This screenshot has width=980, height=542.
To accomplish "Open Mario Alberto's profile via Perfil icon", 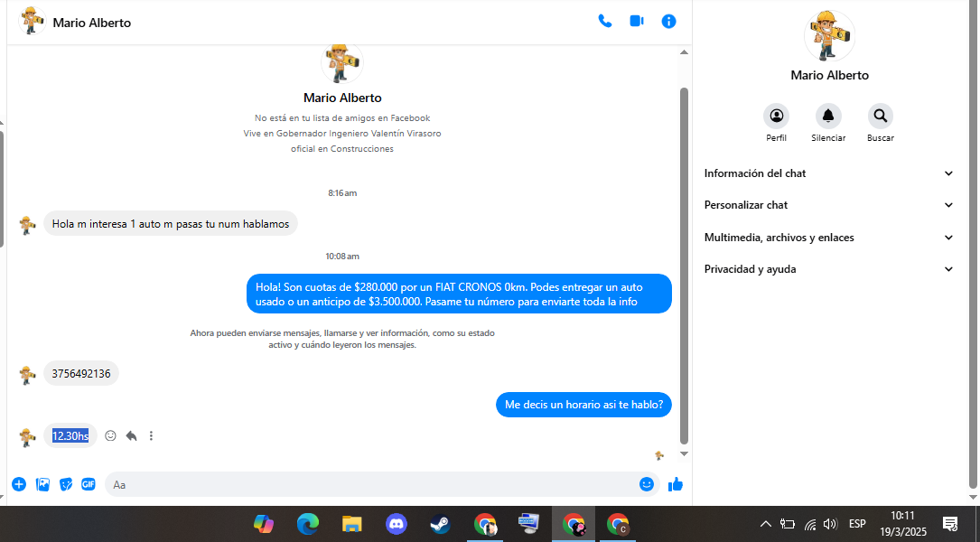I will pos(776,116).
